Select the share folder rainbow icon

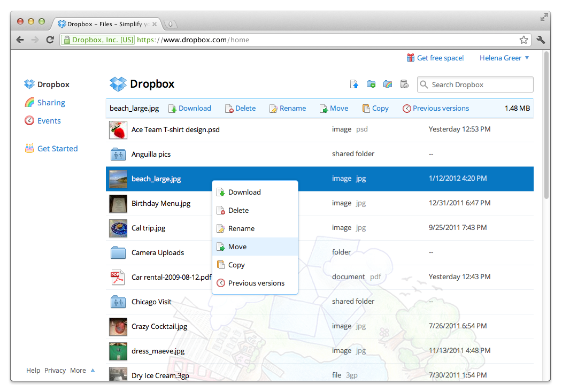click(388, 84)
